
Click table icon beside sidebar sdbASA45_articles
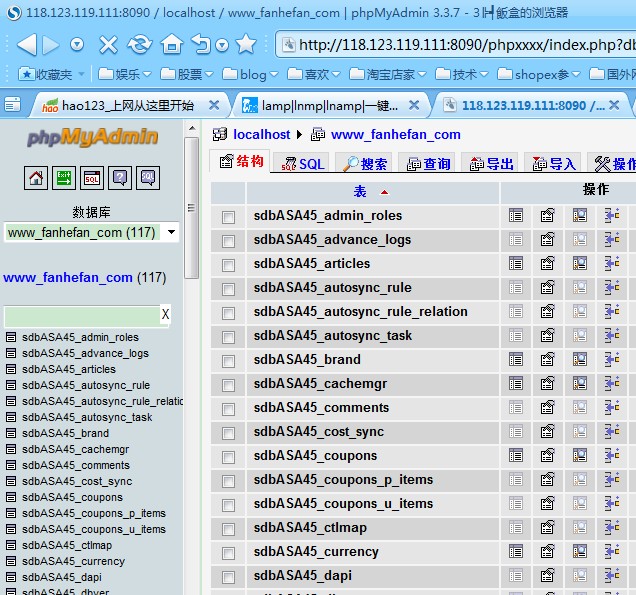coord(11,369)
